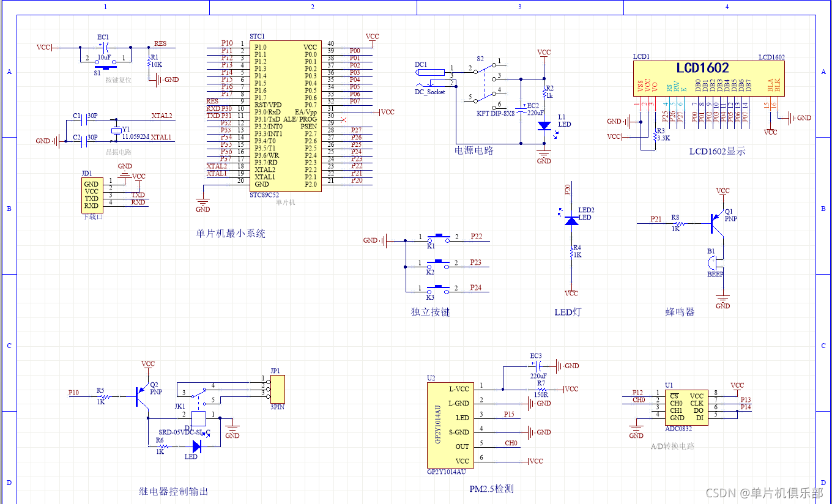Click the 按键复位 label under S1
Viewport: 832px width, 504px height.
click(118, 80)
